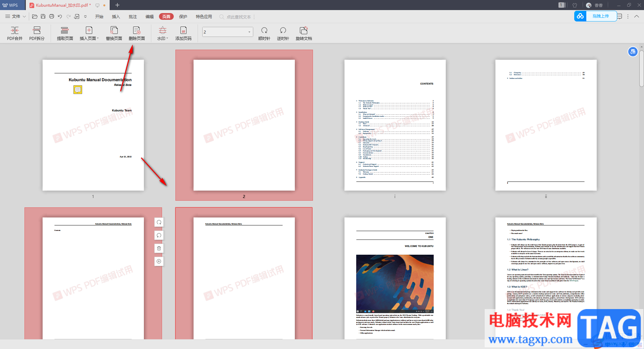Click the PDF合并 (merge PDF) tool
The width and height of the screenshot is (644, 349).
click(15, 34)
